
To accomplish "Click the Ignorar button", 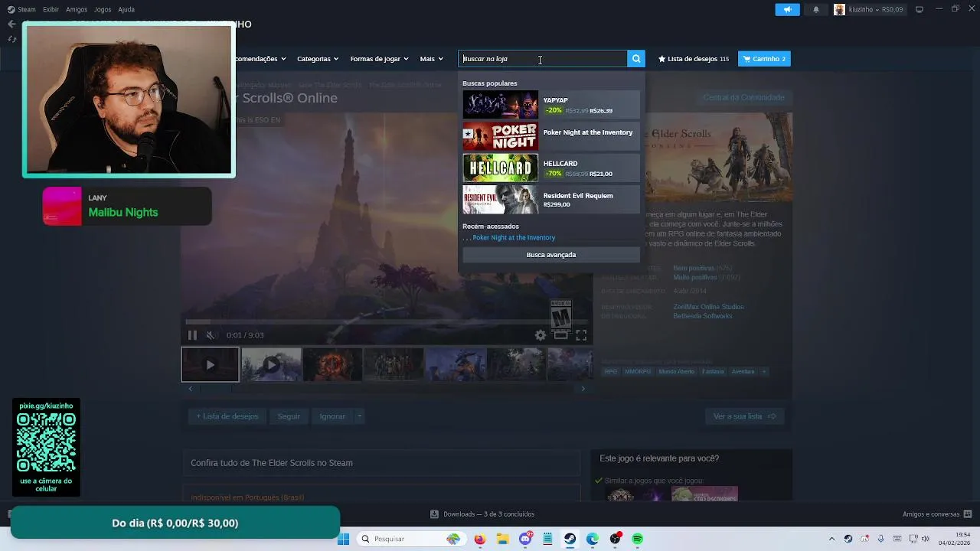I will pyautogui.click(x=332, y=416).
